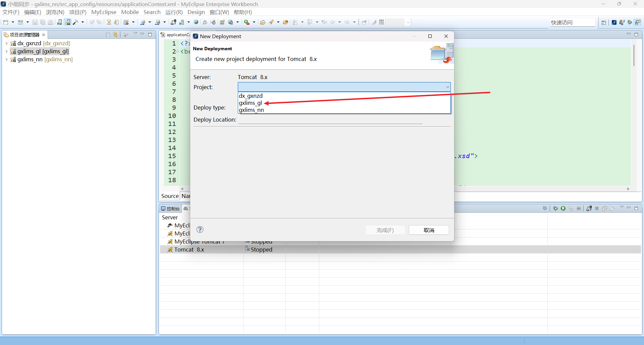Click the forward navigation arrow icon
This screenshot has height=345, width=644.
347,22
